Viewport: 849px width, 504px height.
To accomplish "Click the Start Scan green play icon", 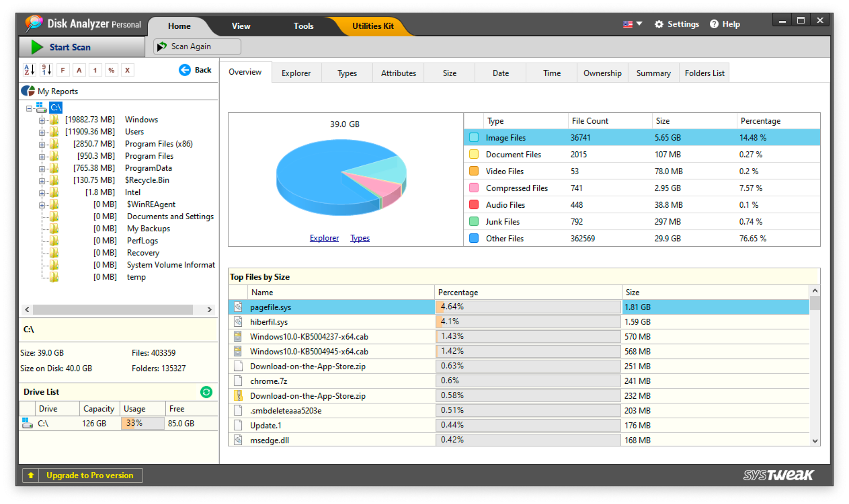I will [x=37, y=47].
